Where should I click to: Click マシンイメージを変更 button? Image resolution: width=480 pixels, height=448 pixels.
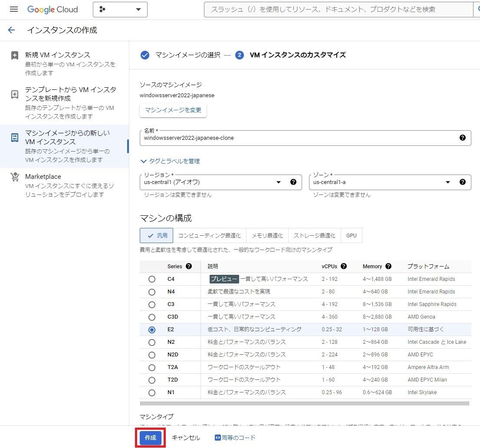(x=173, y=110)
